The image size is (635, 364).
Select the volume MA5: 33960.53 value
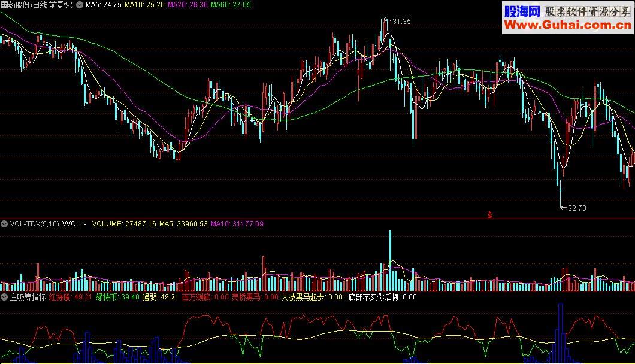[183, 224]
